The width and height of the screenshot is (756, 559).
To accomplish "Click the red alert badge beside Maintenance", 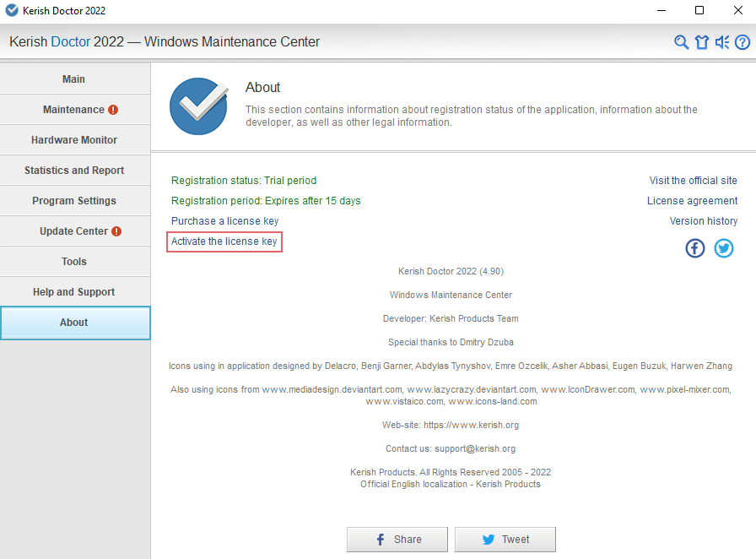I will tap(113, 110).
